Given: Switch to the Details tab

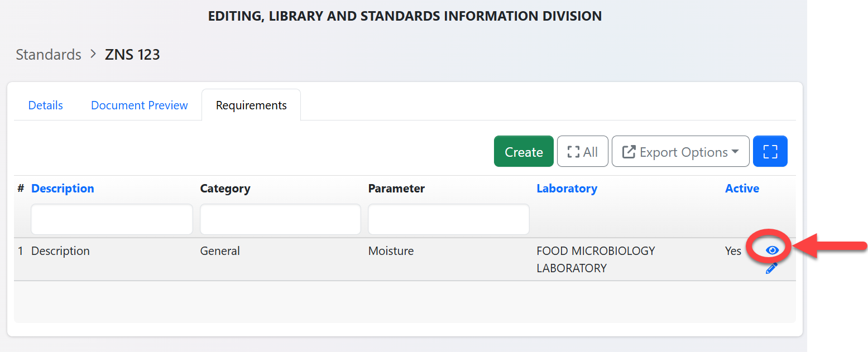Looking at the screenshot, I should 46,105.
